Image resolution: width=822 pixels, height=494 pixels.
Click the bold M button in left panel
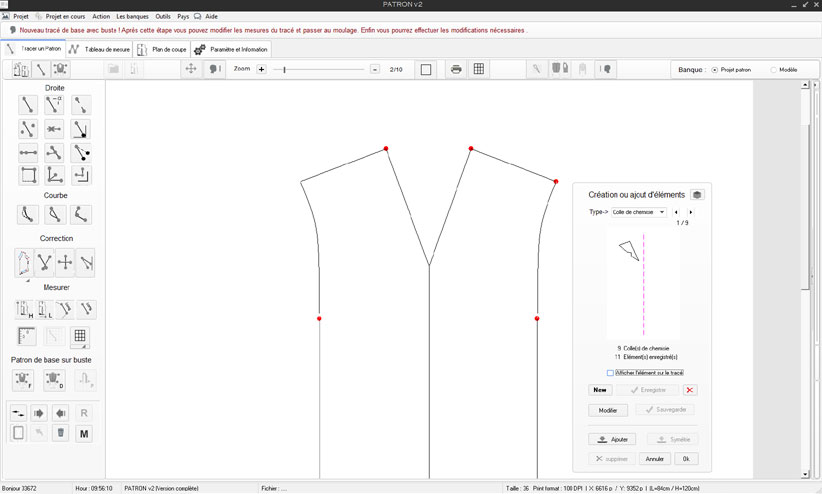84,433
